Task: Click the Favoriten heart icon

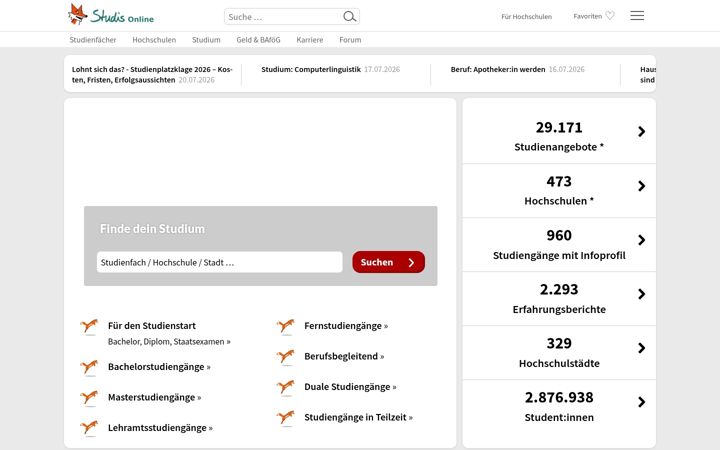Action: coord(610,16)
